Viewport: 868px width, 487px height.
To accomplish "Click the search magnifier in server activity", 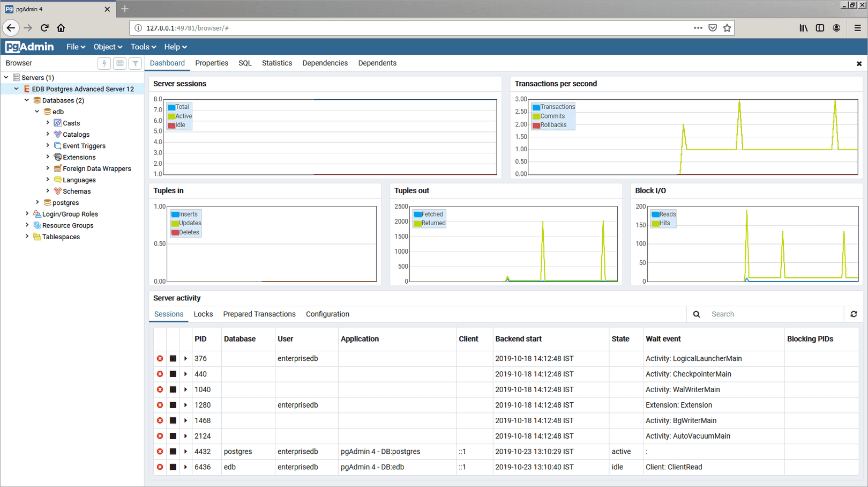I will tap(697, 314).
